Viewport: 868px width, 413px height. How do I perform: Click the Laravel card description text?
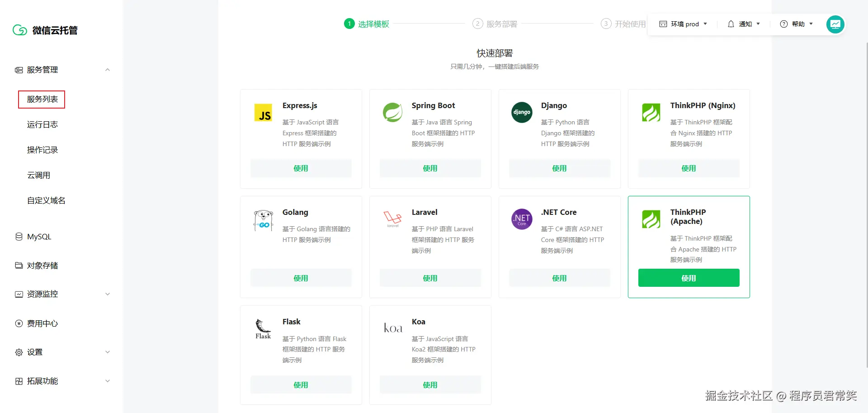coord(443,240)
